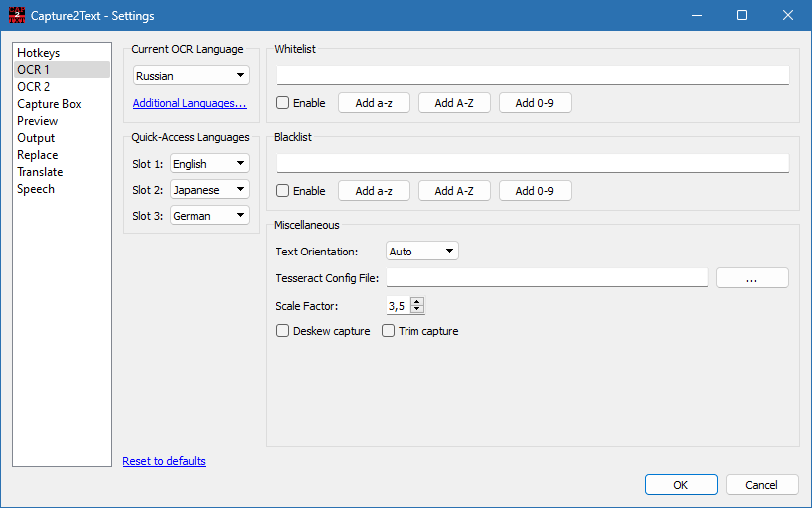812x508 pixels.
Task: Enable the Whitelist checkbox
Action: tap(283, 103)
